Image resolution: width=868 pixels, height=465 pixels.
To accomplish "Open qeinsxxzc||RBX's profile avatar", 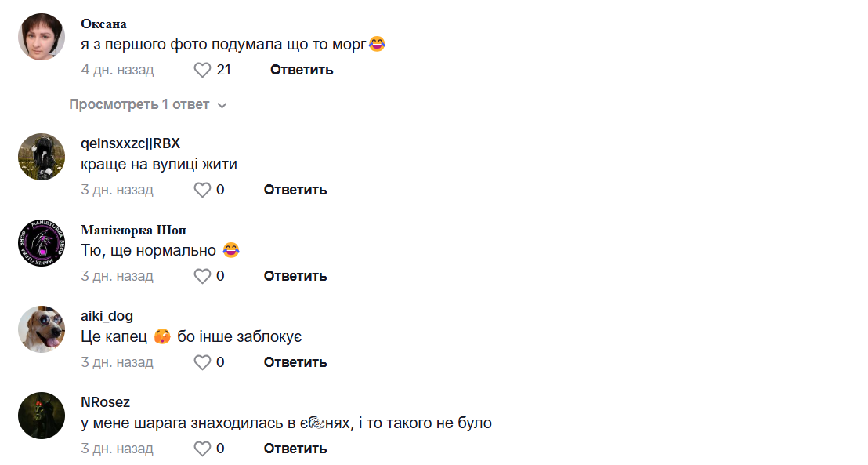I will [42, 157].
